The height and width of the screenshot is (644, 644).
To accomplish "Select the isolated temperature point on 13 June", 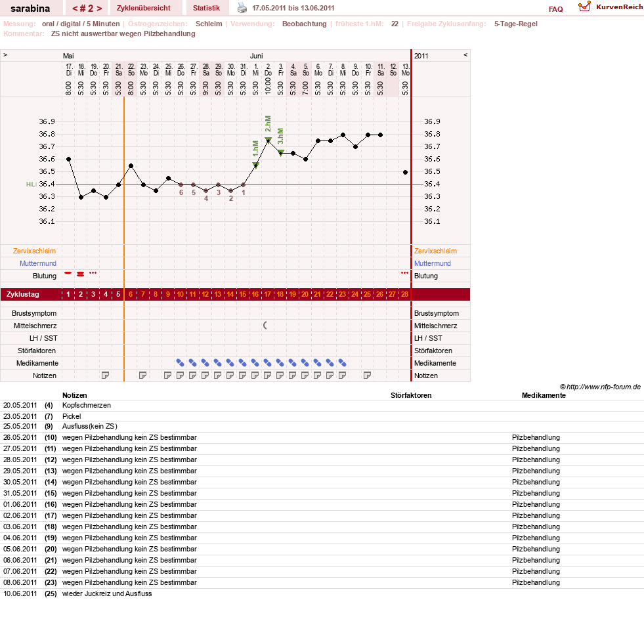I will tap(406, 173).
